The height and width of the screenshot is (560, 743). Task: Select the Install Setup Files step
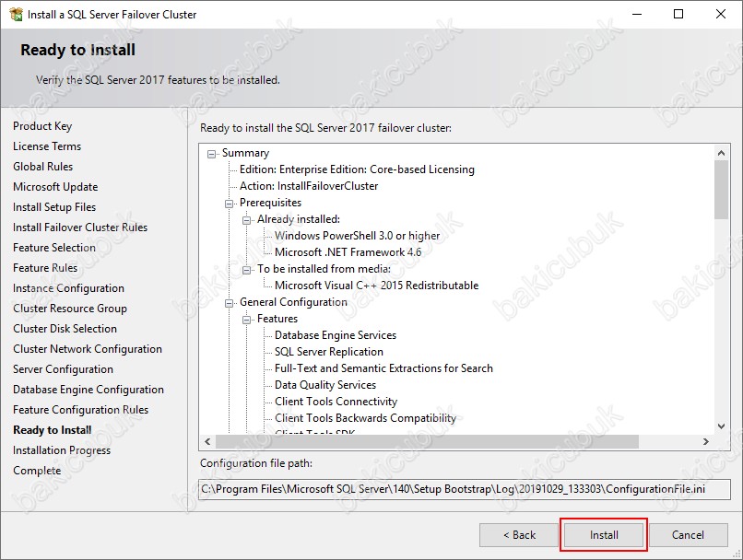[54, 207]
